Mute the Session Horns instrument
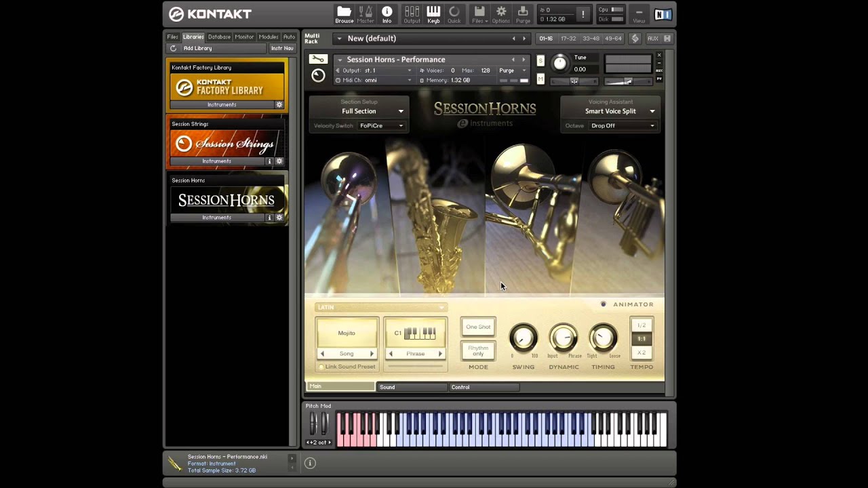868x488 pixels. tap(540, 79)
